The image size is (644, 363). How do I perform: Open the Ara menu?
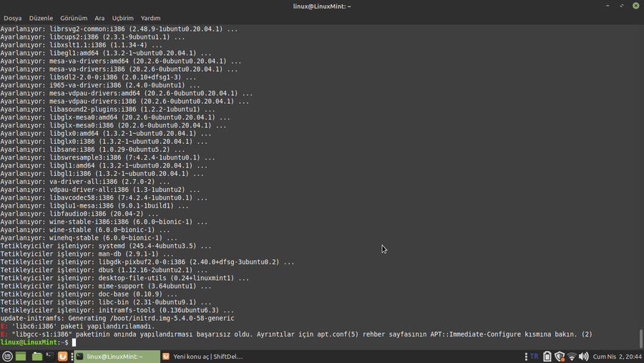pos(99,18)
